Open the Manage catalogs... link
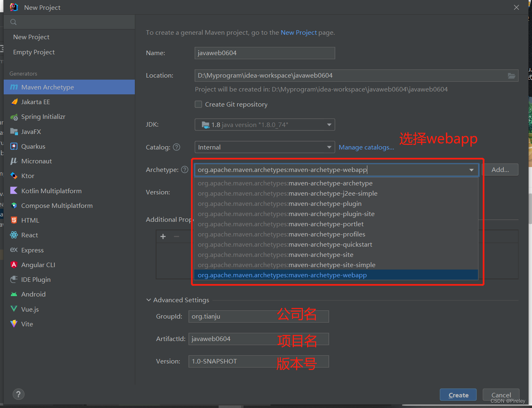532x408 pixels. [x=366, y=147]
